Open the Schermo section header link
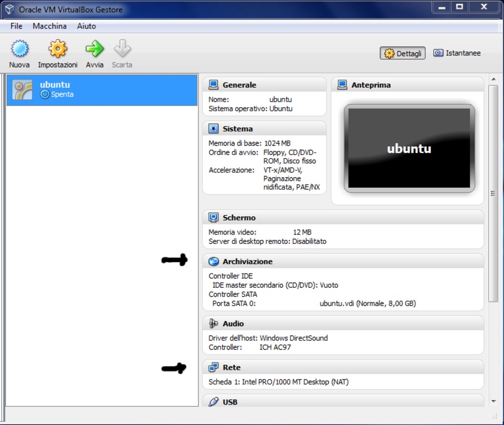Viewport: 504px width, 425px height. point(239,218)
